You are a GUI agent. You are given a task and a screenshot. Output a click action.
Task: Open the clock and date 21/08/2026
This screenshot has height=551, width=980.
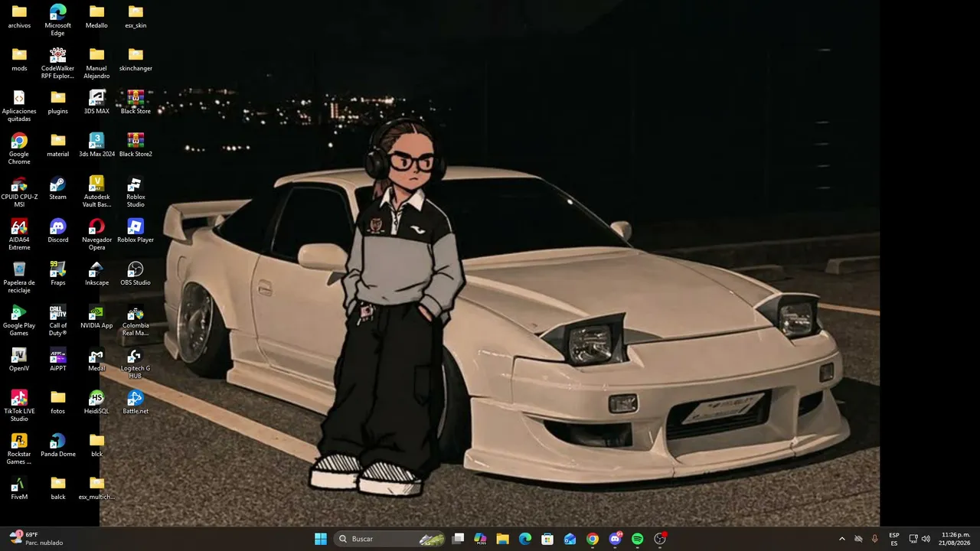click(955, 539)
